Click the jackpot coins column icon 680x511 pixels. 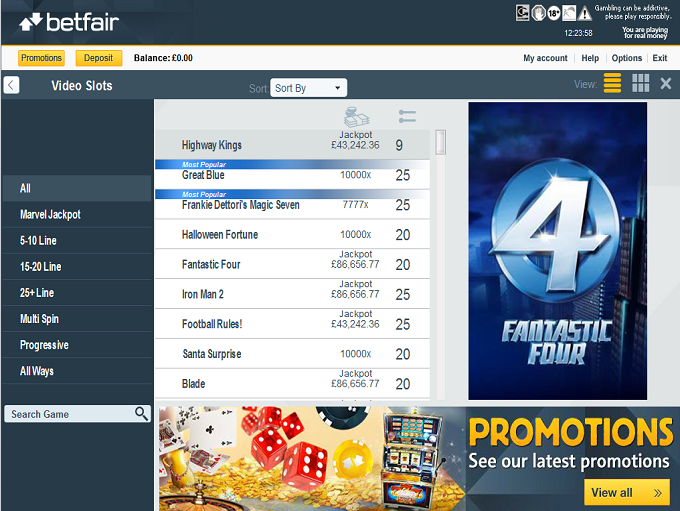pyautogui.click(x=356, y=117)
